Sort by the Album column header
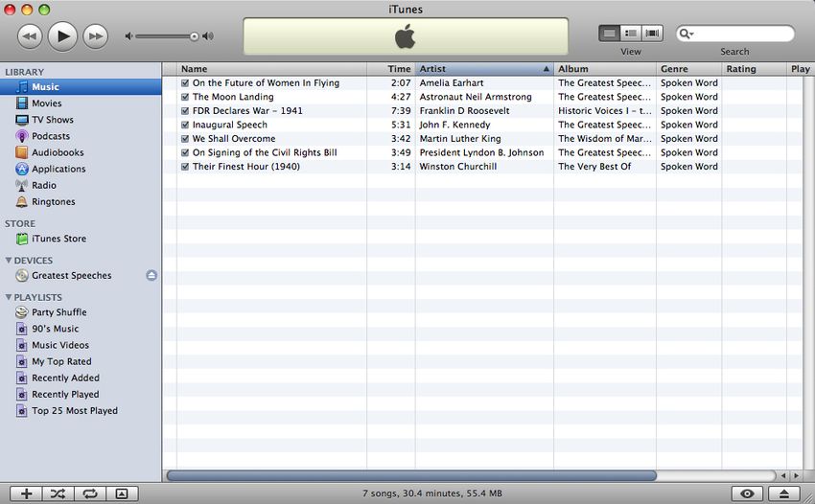 (x=605, y=69)
